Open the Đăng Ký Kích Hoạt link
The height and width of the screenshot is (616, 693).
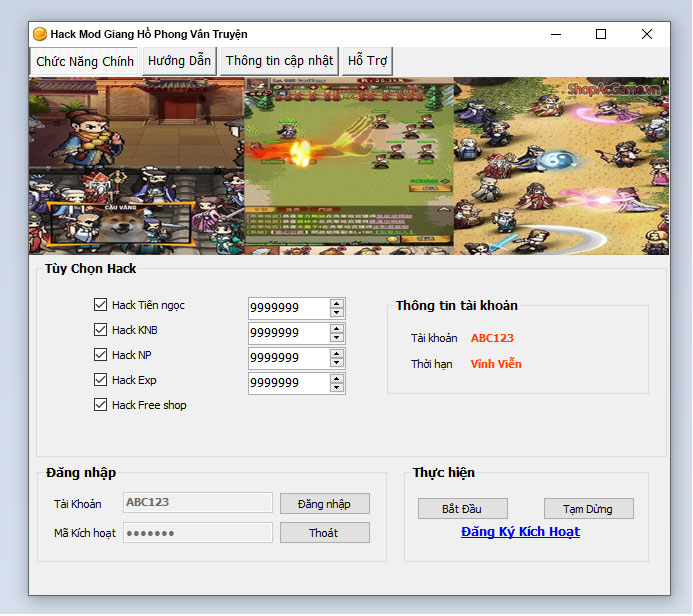pyautogui.click(x=520, y=532)
